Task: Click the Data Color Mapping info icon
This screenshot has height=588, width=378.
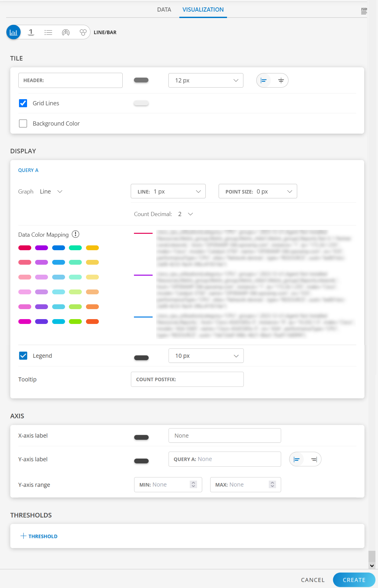Action: coord(75,234)
